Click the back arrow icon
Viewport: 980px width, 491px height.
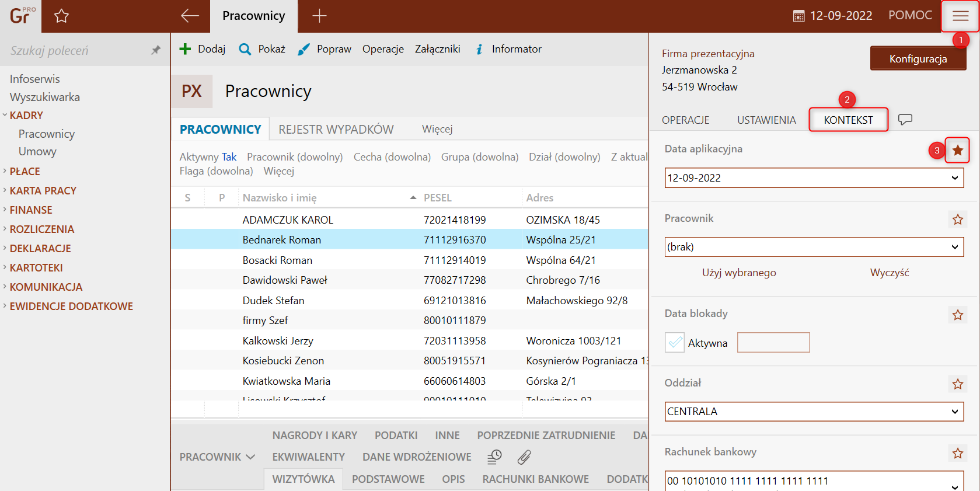[190, 16]
